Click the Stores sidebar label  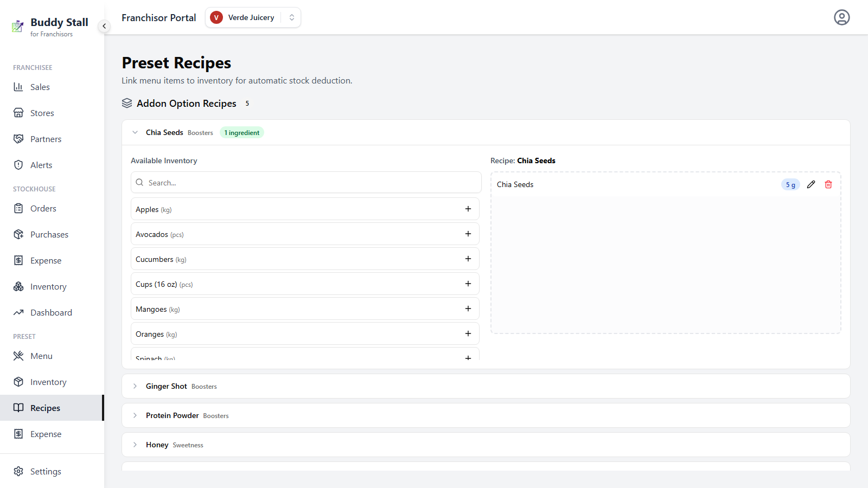(42, 113)
